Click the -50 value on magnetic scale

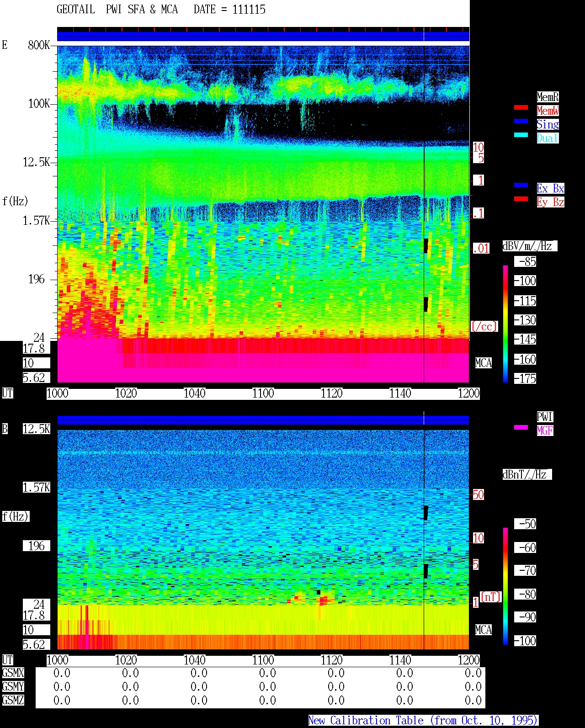click(x=525, y=524)
